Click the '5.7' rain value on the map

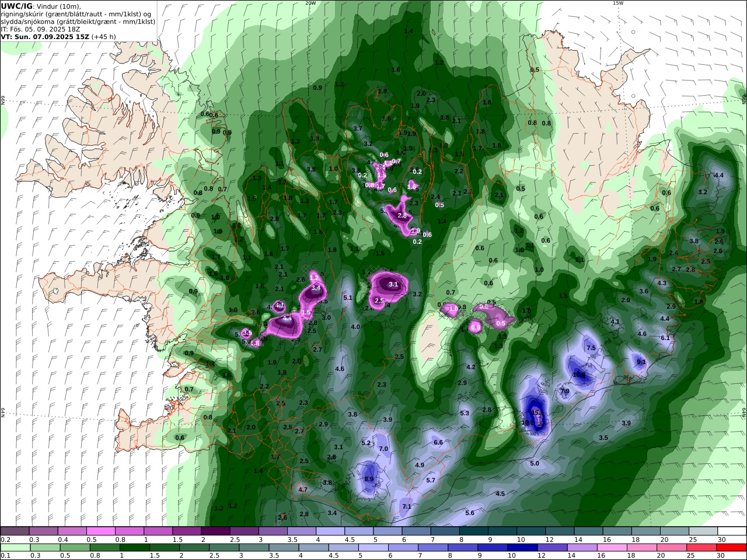pyautogui.click(x=431, y=481)
